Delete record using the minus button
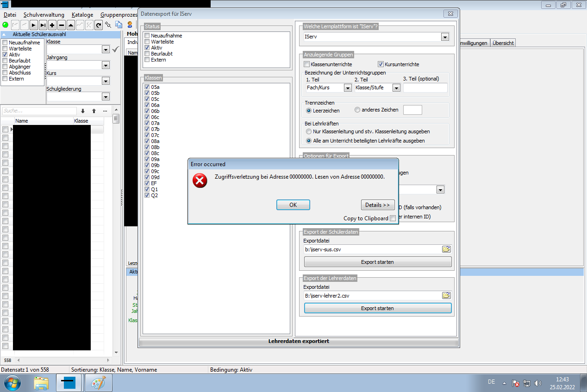This screenshot has height=392, width=587. [61, 25]
